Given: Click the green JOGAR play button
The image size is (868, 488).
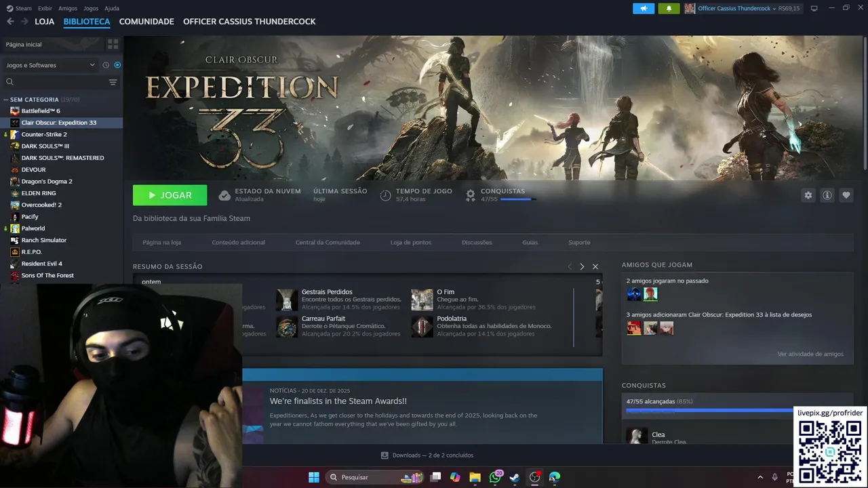Looking at the screenshot, I should click(170, 195).
